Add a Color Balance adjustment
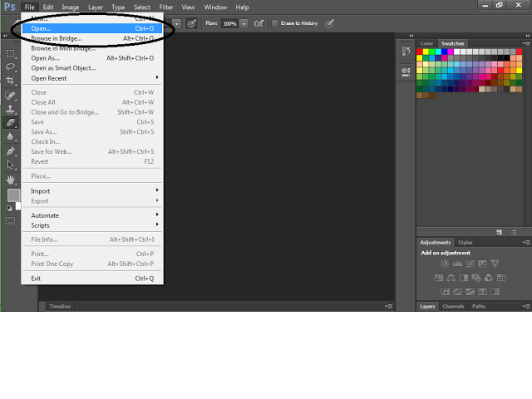 point(451,278)
